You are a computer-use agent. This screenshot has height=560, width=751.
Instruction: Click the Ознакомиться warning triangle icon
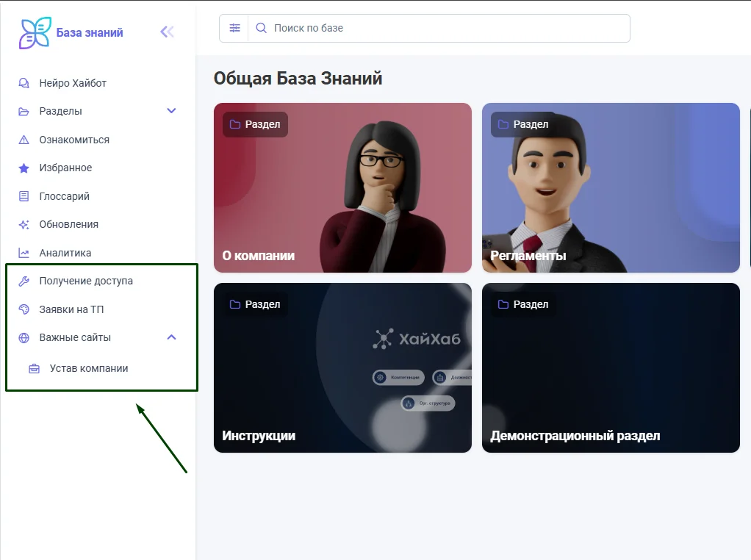(x=24, y=140)
